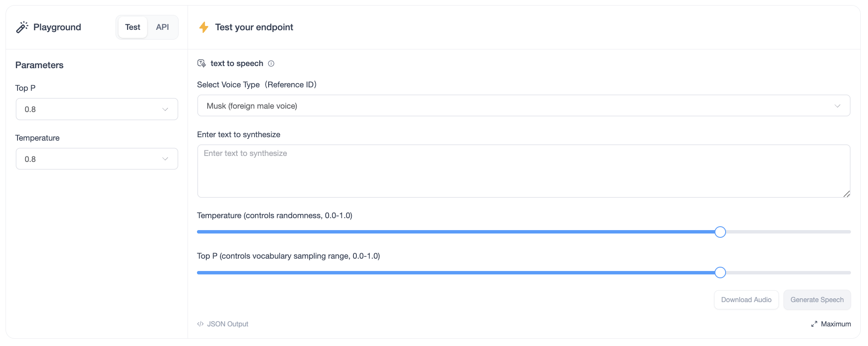
Task: Click the info icon beside text to speech
Action: (271, 63)
